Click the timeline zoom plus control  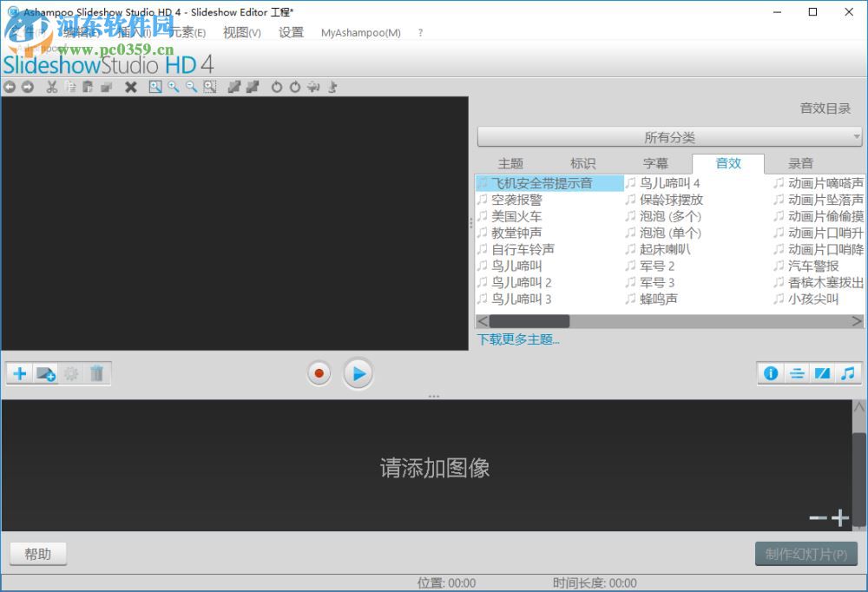click(840, 518)
